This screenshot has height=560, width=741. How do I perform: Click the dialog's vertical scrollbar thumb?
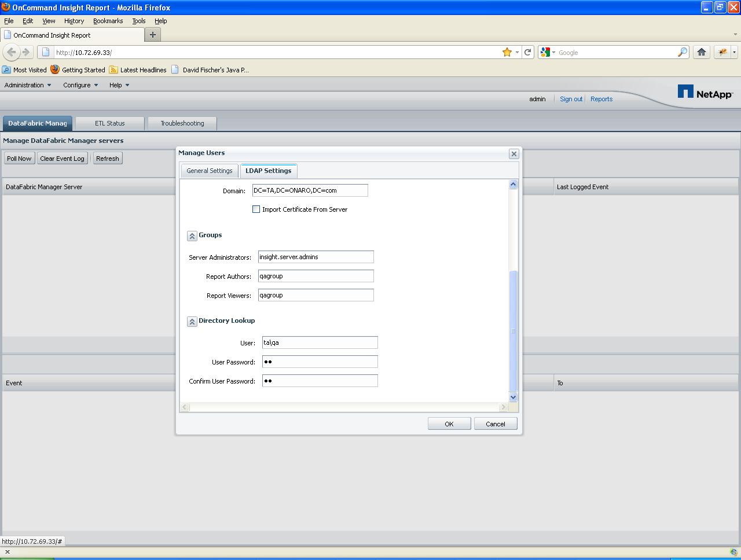[x=513, y=331]
